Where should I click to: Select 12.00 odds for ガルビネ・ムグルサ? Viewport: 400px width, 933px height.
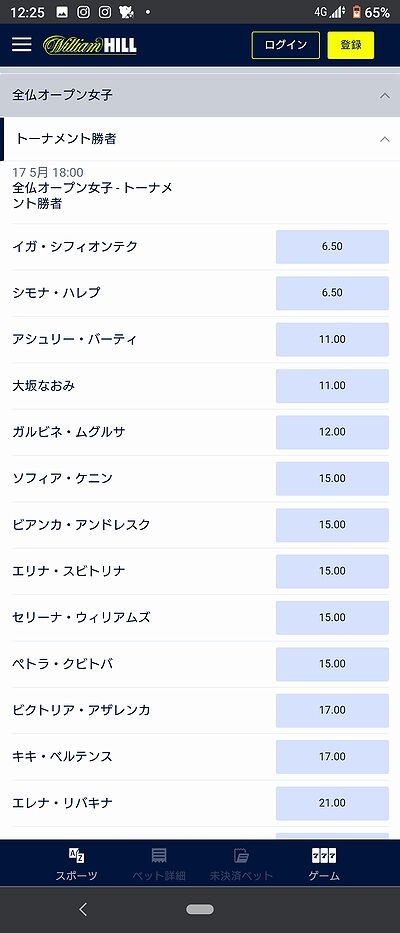point(332,432)
